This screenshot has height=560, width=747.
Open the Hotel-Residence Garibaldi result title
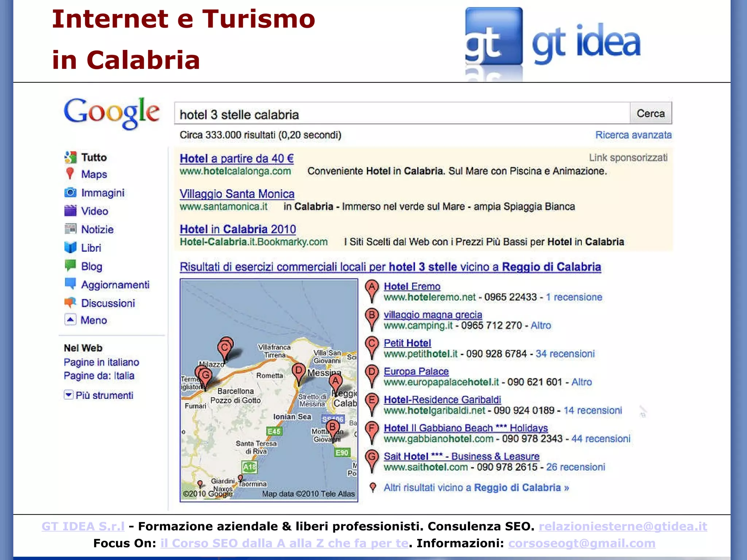(442, 400)
